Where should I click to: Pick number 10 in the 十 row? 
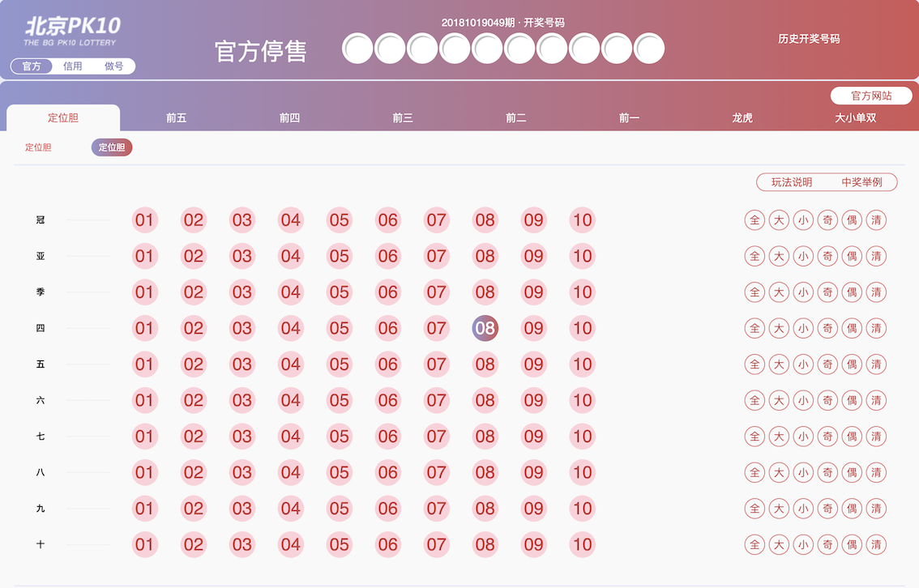tap(582, 544)
